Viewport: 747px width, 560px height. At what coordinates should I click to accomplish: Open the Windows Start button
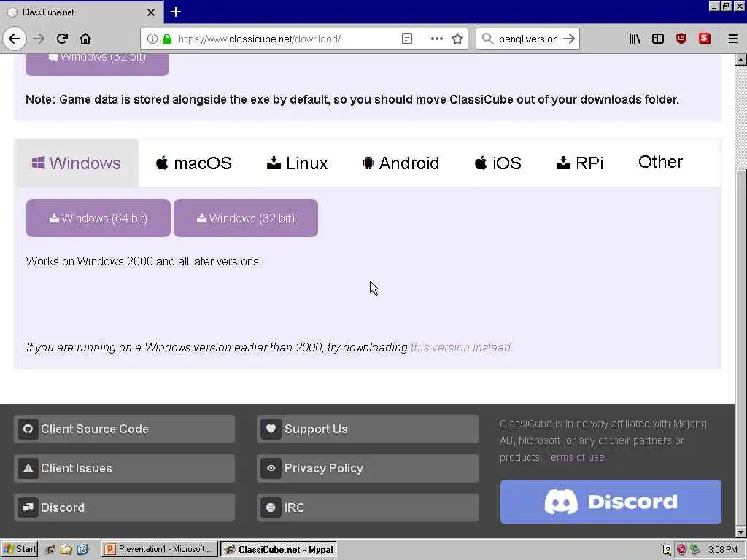tap(20, 549)
